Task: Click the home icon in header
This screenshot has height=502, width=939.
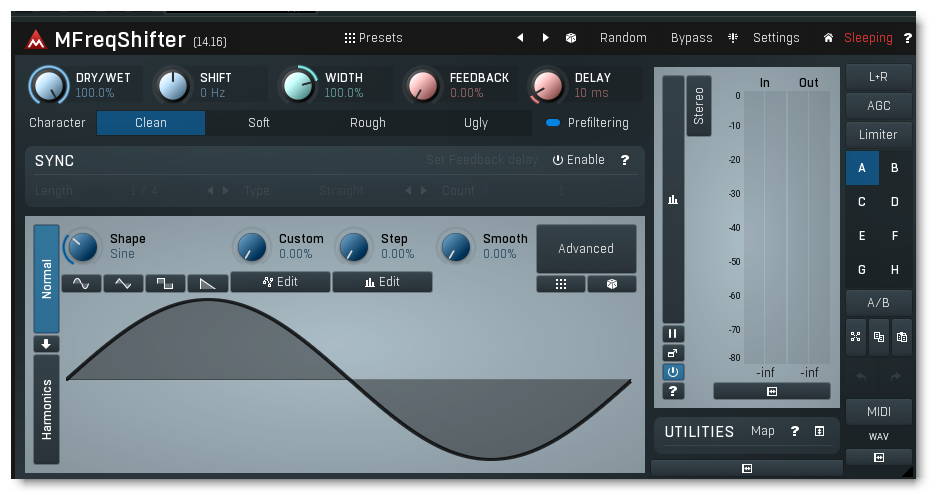Action: click(828, 38)
